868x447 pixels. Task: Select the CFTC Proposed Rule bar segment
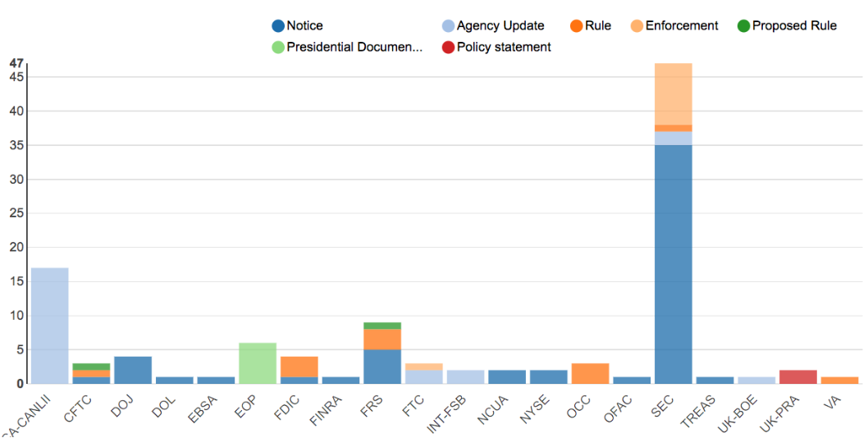91,367
